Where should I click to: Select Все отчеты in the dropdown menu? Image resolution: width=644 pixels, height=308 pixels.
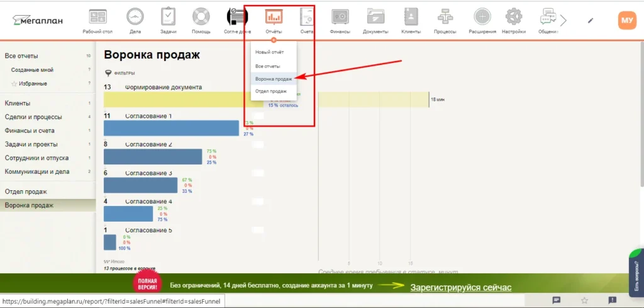(x=268, y=66)
